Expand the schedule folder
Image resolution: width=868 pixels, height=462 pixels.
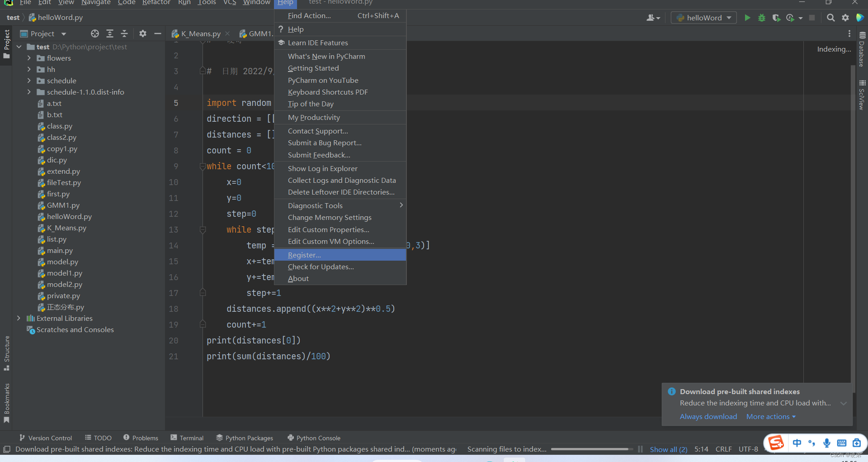tap(29, 81)
